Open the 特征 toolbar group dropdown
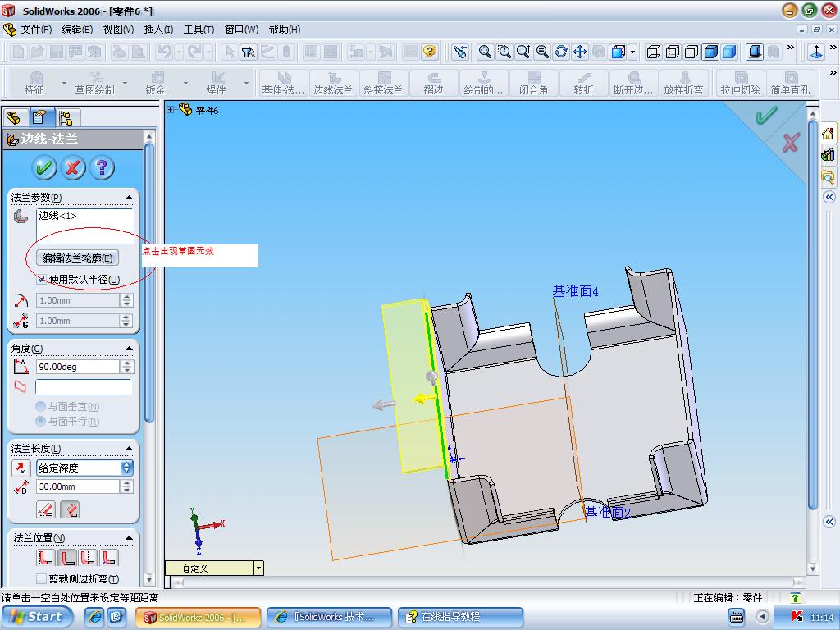Viewport: 840px width, 630px height. [64, 83]
